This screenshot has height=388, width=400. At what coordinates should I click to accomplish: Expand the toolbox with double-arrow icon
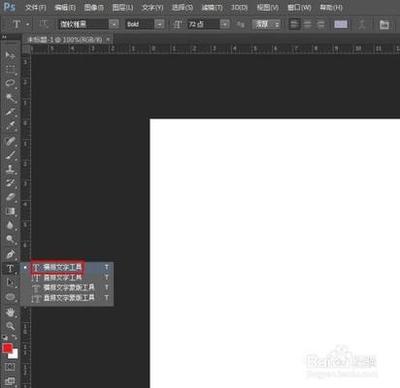(4, 37)
